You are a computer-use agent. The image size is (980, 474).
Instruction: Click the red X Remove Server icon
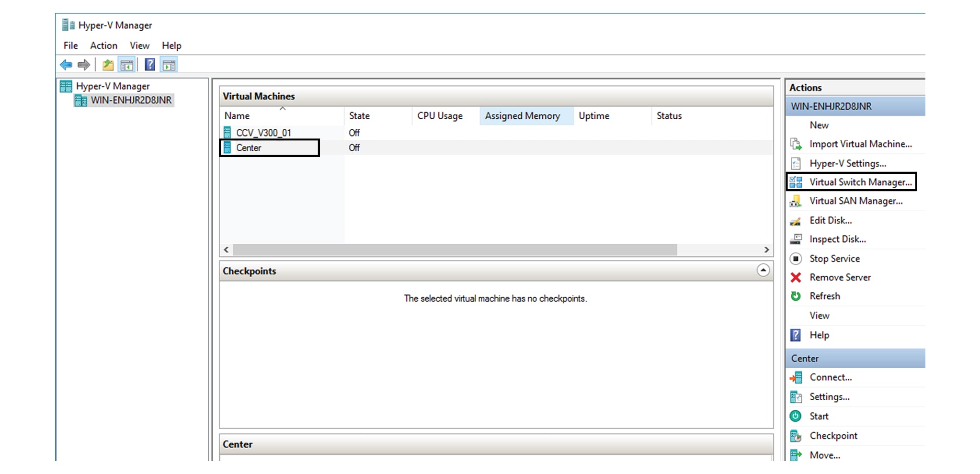coord(796,277)
